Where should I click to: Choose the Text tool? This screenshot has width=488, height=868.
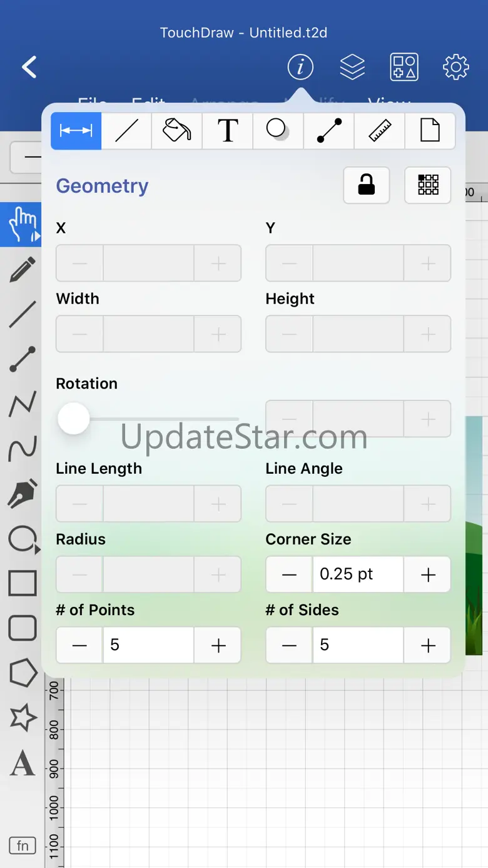pos(23,763)
